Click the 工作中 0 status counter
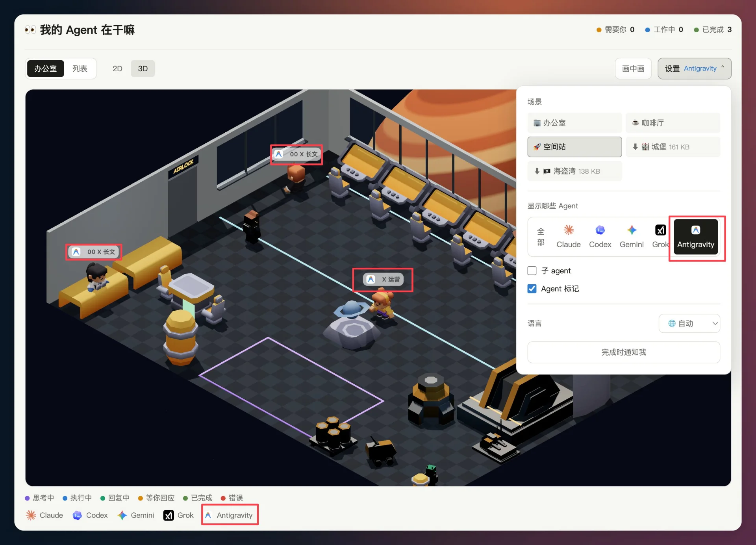The image size is (756, 545). (664, 30)
